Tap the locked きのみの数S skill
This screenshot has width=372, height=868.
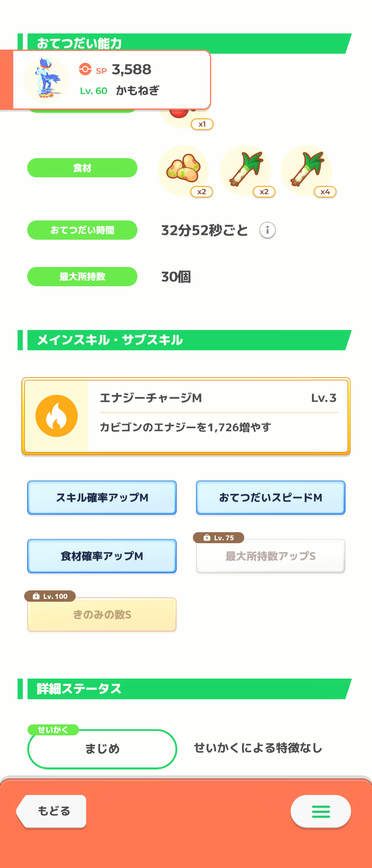pos(102,614)
